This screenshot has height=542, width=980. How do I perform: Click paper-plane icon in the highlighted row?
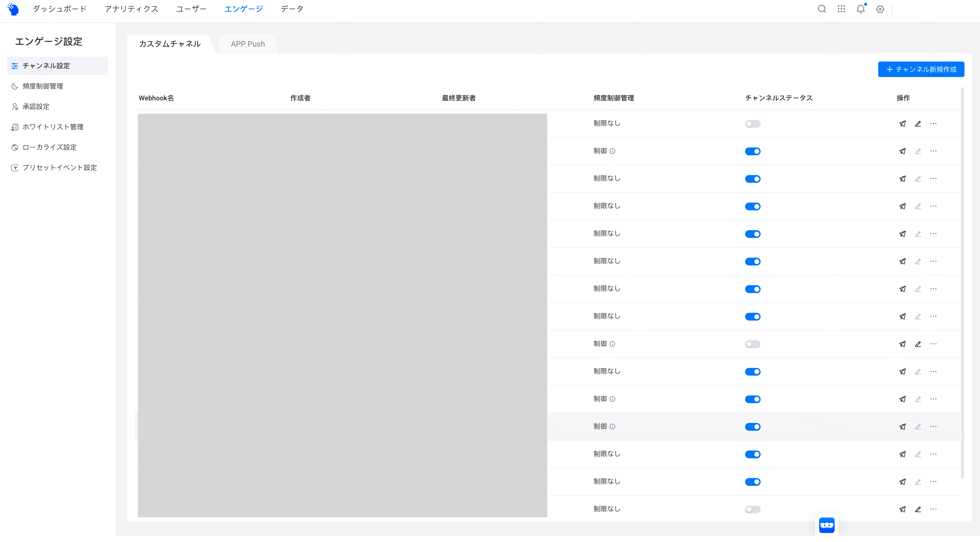tap(902, 427)
